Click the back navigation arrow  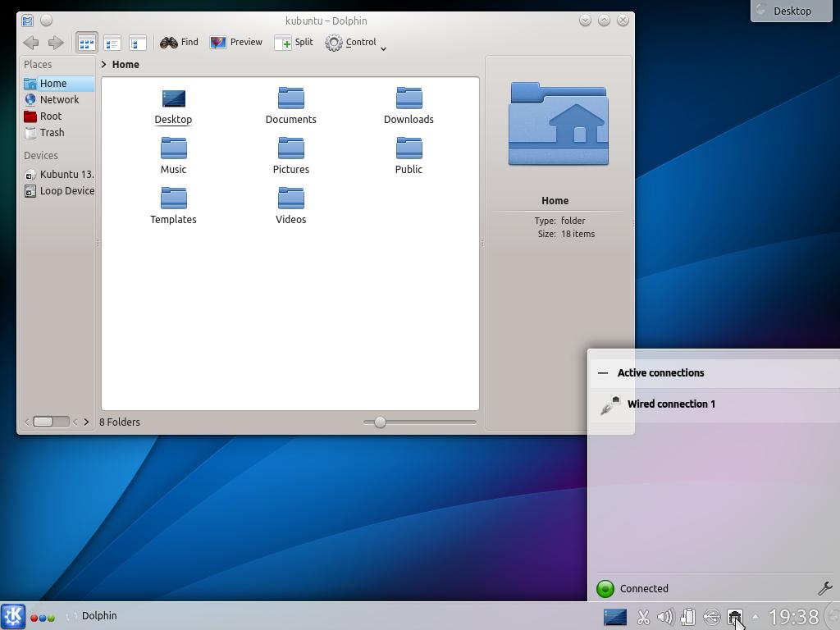click(31, 43)
